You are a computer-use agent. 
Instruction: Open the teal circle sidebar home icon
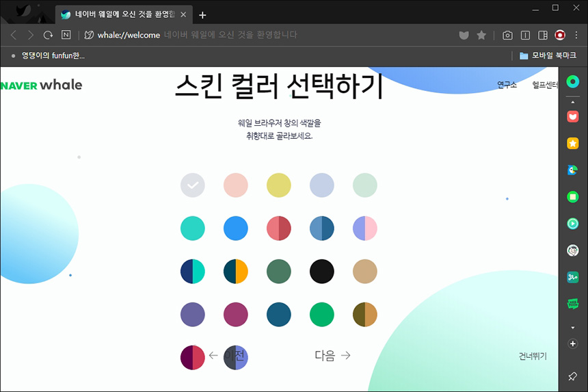point(573,81)
